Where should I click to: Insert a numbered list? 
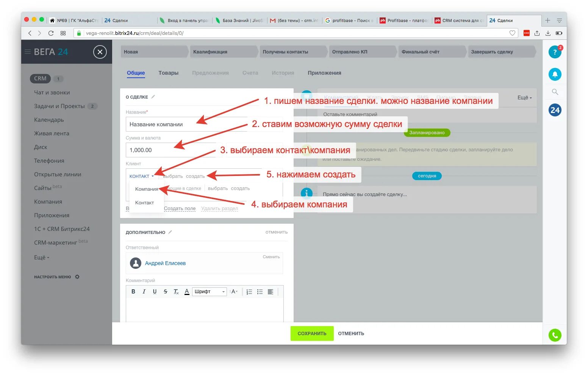(x=249, y=292)
